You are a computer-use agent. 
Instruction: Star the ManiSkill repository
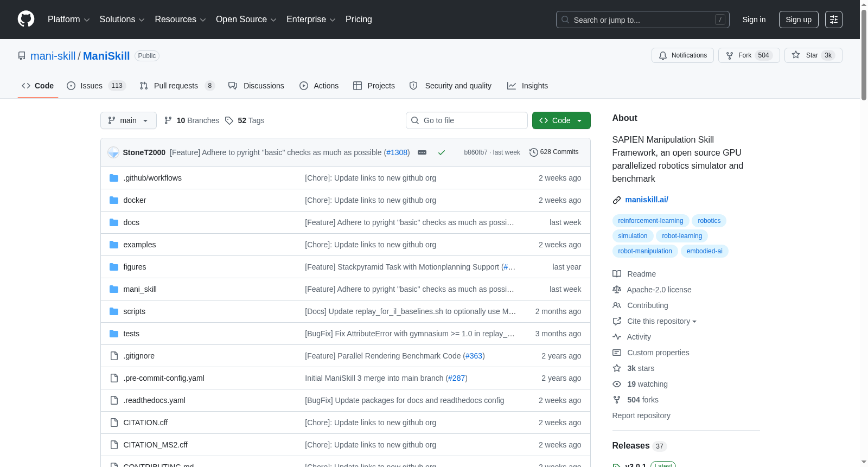pos(813,55)
